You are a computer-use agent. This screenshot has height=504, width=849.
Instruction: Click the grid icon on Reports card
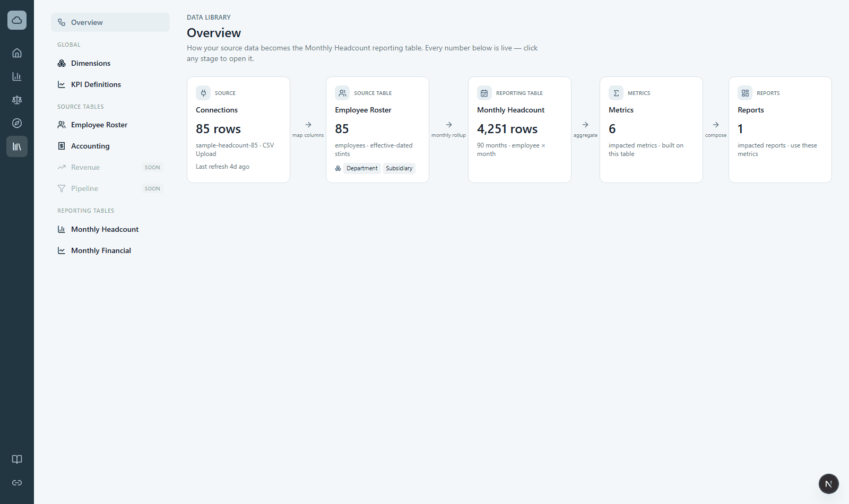745,93
